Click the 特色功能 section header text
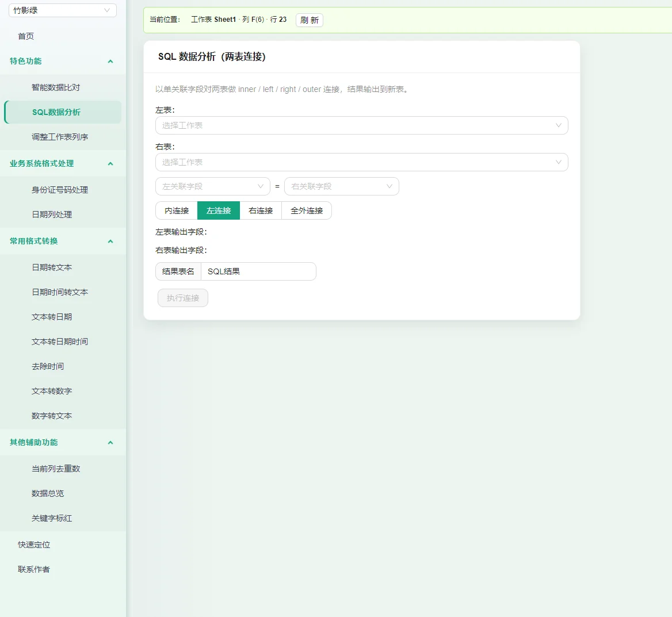The height and width of the screenshot is (617, 672). [x=26, y=62]
